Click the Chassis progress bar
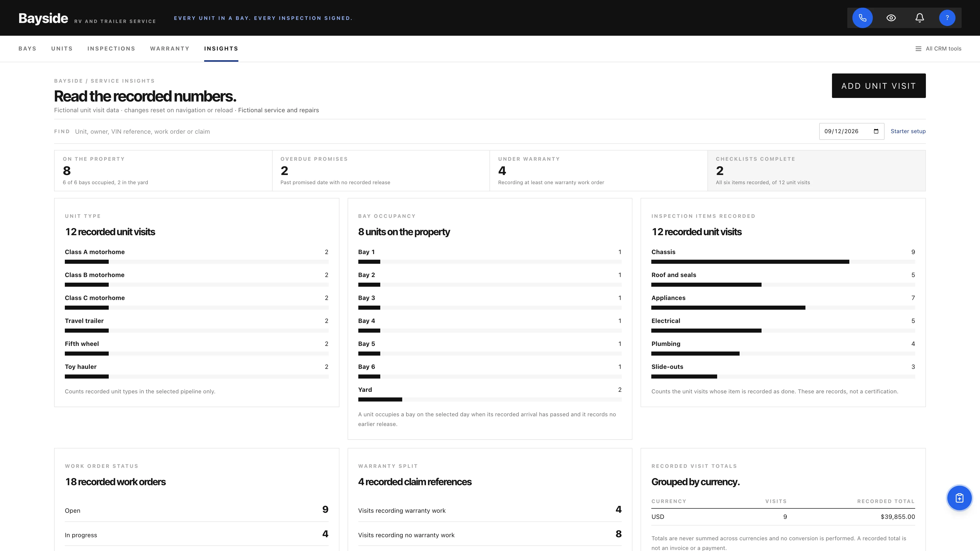980x551 pixels. [x=783, y=262]
